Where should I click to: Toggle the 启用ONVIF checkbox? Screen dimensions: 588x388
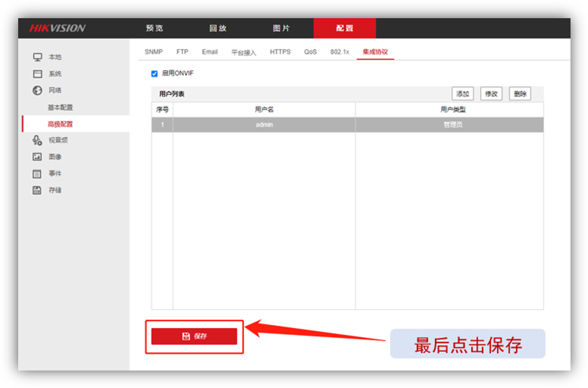pyautogui.click(x=154, y=73)
